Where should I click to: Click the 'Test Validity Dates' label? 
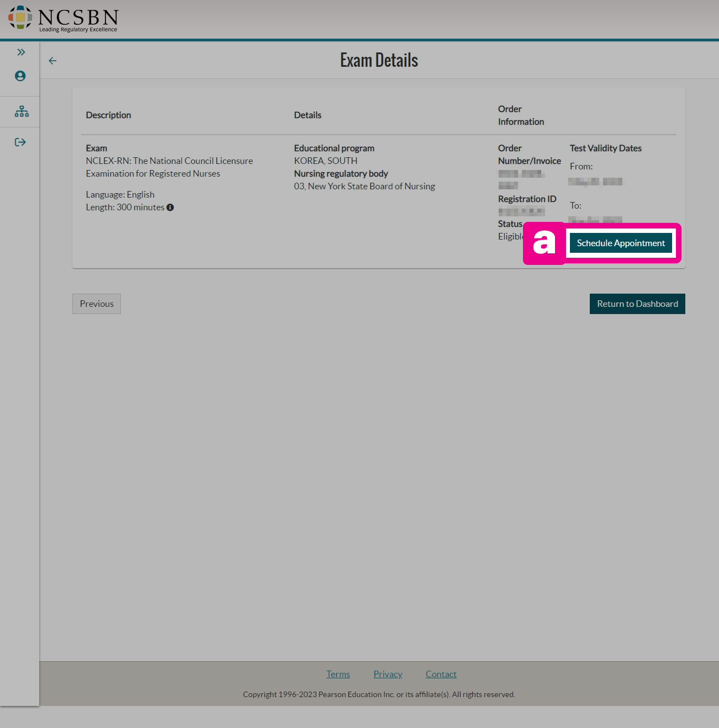pos(606,148)
